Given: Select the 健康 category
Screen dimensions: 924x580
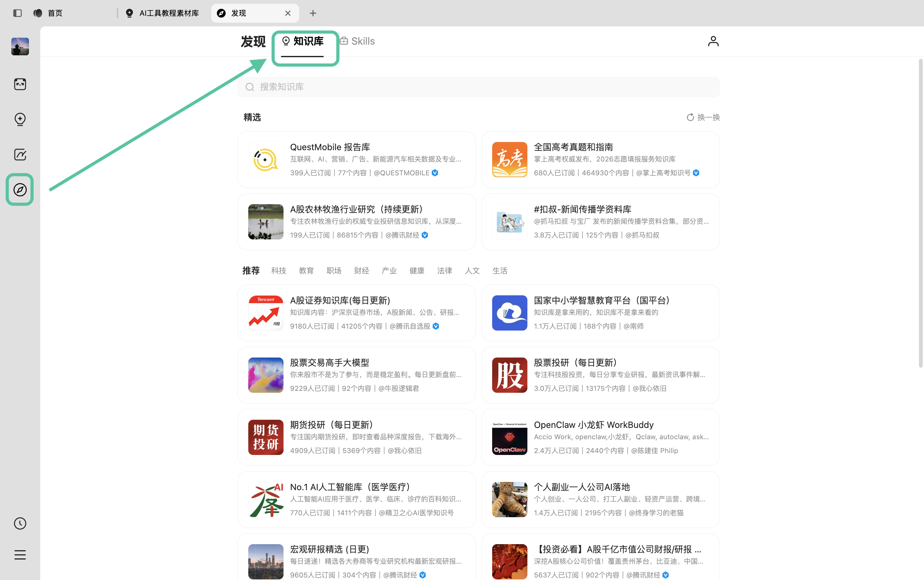Looking at the screenshot, I should click(417, 271).
